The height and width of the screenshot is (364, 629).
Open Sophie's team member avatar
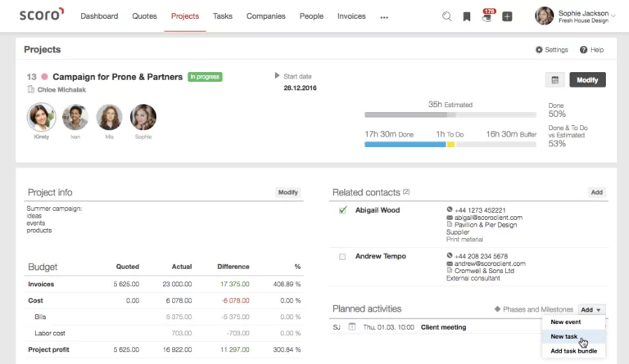pyautogui.click(x=143, y=117)
